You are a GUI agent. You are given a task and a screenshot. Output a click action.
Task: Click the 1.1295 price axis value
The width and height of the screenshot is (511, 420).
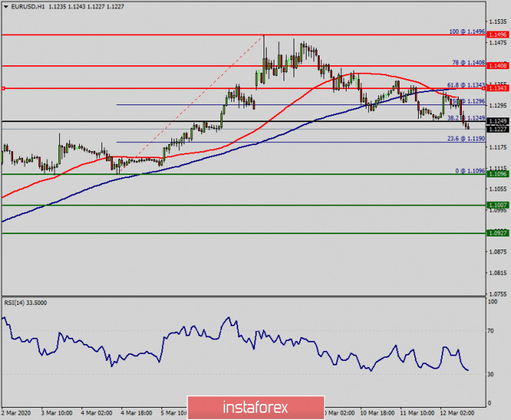(498, 105)
